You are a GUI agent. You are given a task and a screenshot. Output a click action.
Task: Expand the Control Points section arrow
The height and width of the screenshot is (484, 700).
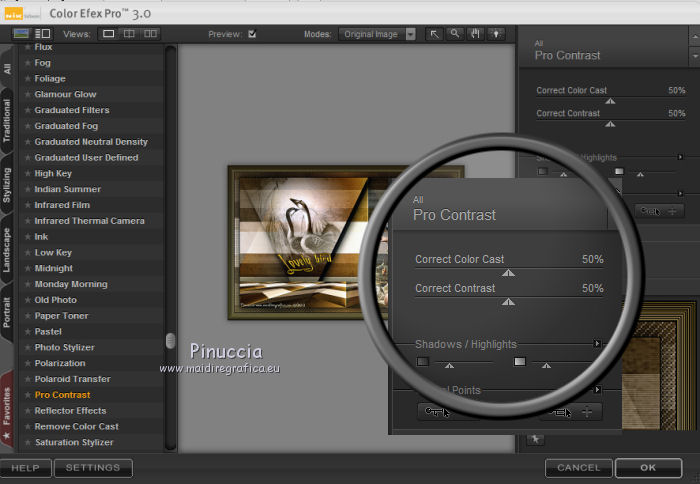click(x=680, y=194)
